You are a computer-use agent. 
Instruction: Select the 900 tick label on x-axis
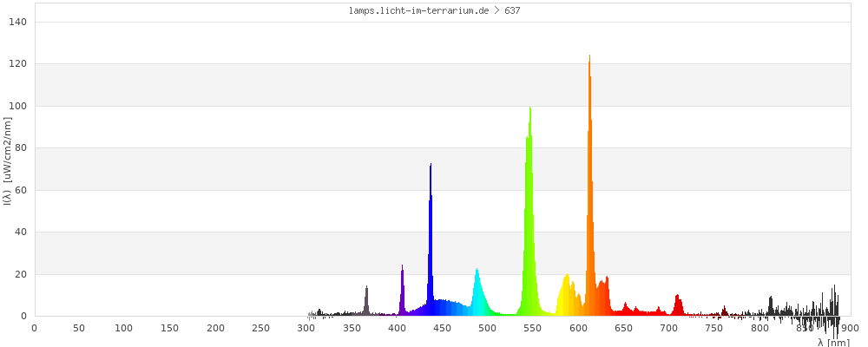[850, 327]
